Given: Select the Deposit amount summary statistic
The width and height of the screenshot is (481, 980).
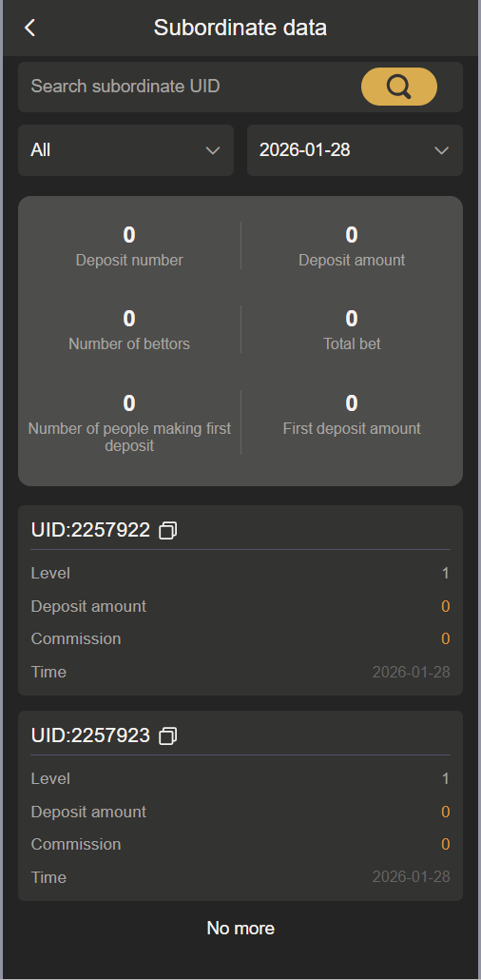Looking at the screenshot, I should click(352, 246).
